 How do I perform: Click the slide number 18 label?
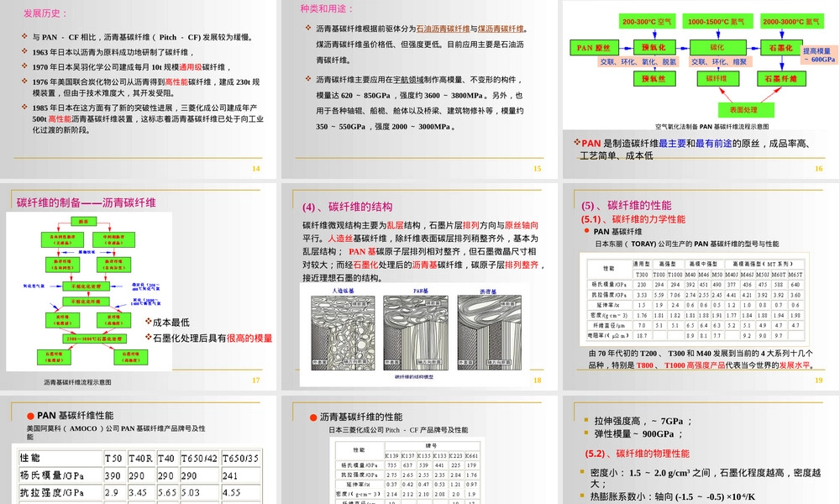coord(538,381)
